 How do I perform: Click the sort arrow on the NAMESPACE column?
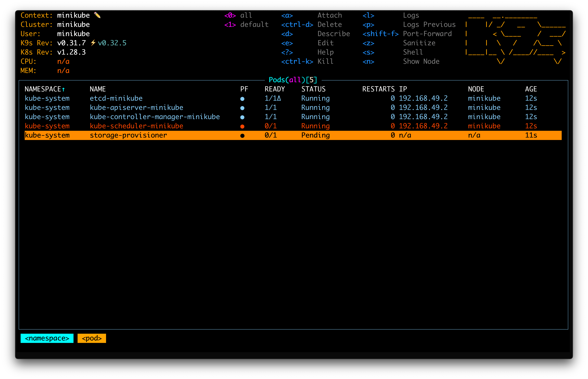coord(63,89)
